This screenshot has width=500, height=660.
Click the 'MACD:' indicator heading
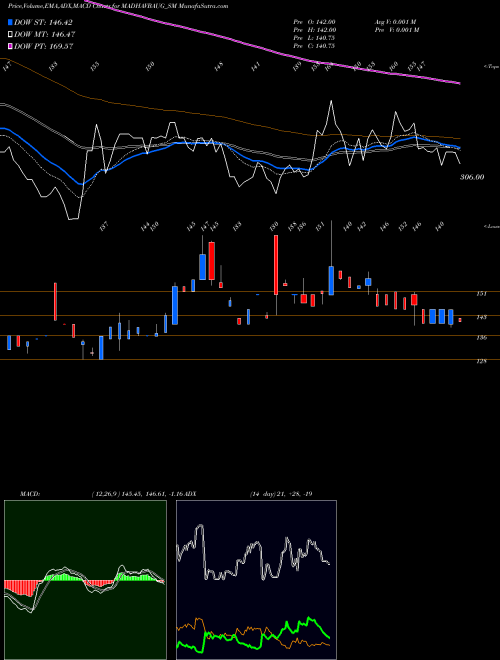tap(30, 493)
